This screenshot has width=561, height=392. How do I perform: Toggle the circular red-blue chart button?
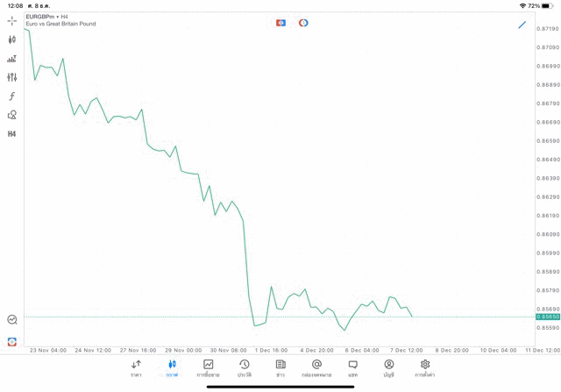click(303, 23)
